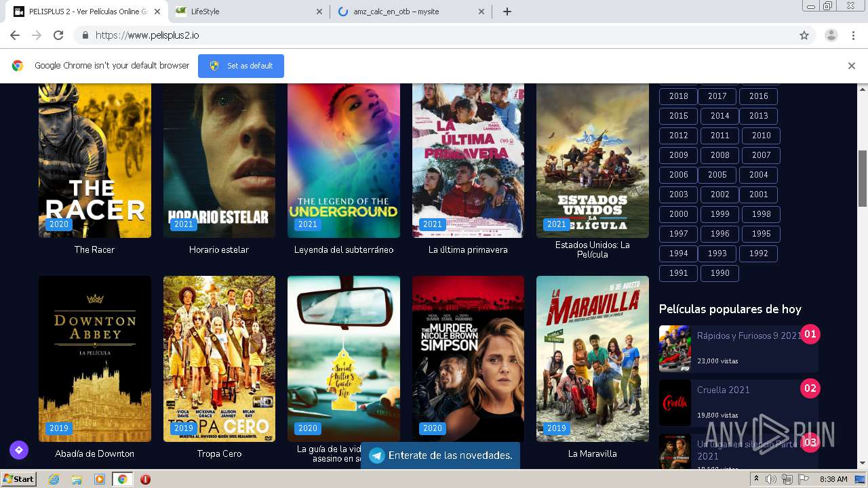Filter movies by year 1999
868x488 pixels.
click(719, 214)
